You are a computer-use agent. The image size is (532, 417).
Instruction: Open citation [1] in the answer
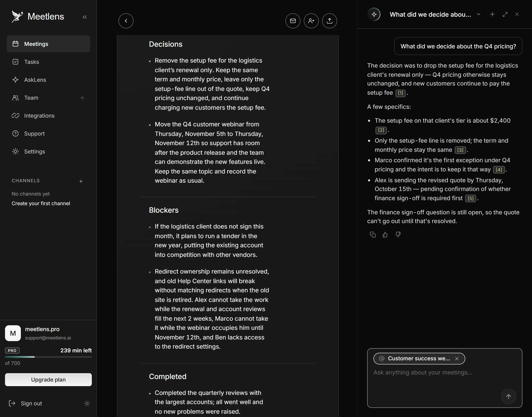[x=401, y=93]
